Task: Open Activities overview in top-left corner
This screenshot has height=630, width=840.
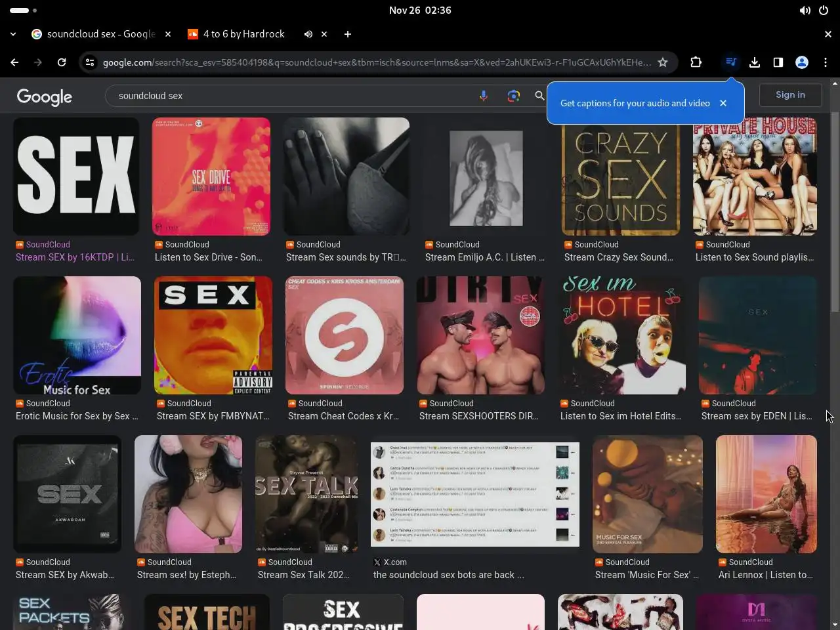Action: [x=24, y=10]
